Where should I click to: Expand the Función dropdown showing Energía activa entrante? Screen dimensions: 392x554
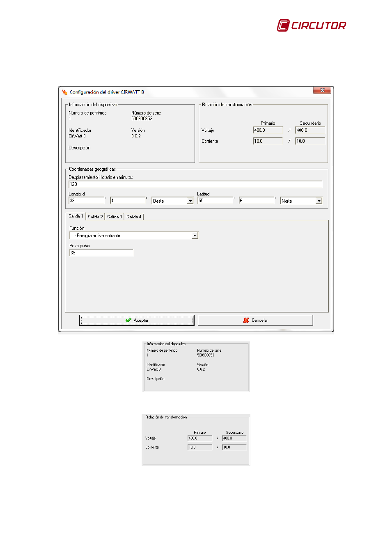(195, 236)
